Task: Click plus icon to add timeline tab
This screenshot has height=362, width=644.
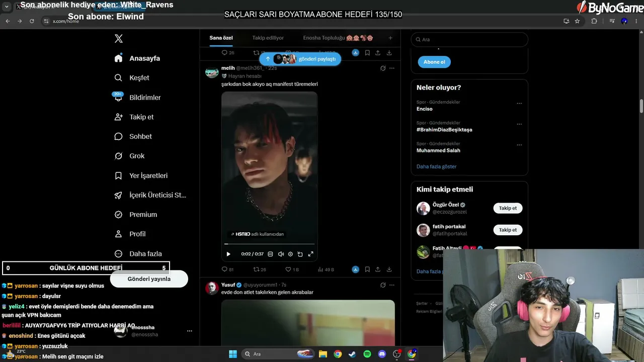Action: [390, 38]
